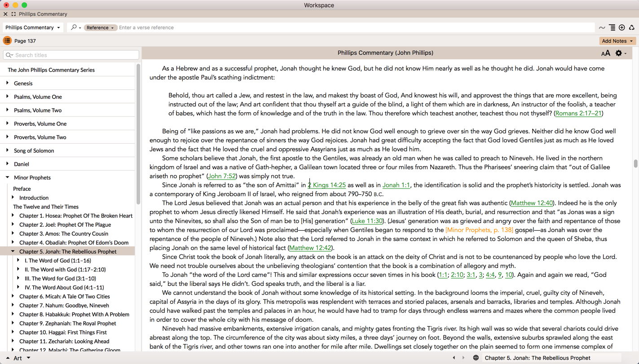Open the Phillips Commentary module dropdown

pos(33,28)
